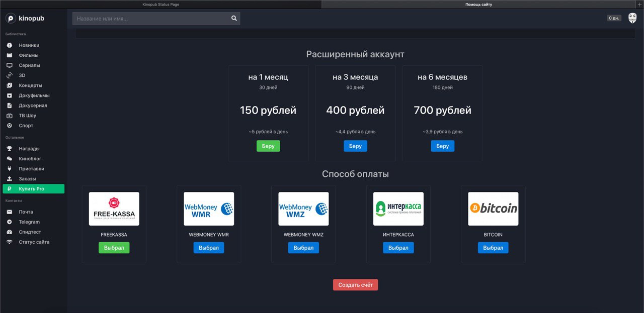Click the Спорт ball icon
The height and width of the screenshot is (313, 644).
pyautogui.click(x=9, y=126)
